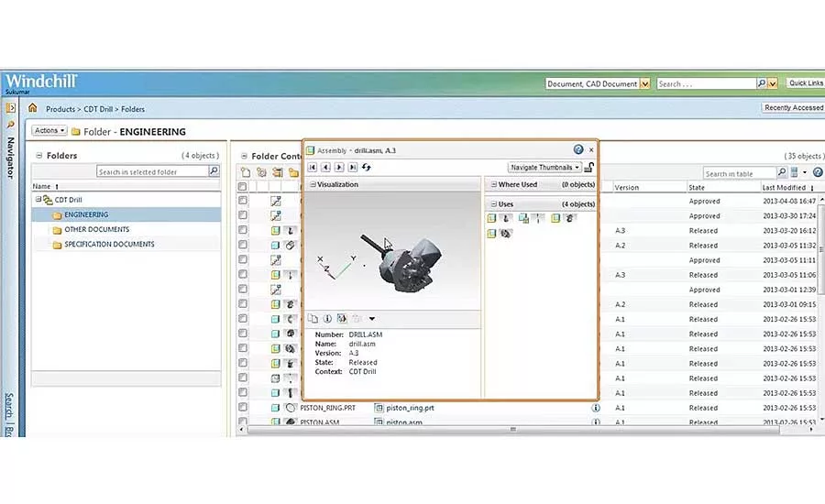Check the PISTON_RING.PRT row checkbox
The height and width of the screenshot is (504, 825).
(243, 407)
